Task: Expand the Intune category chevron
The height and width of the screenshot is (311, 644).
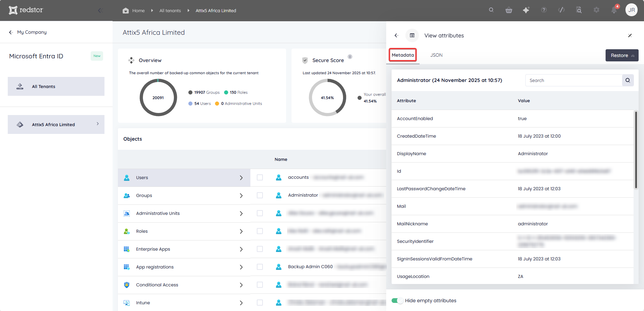Action: coord(241,303)
